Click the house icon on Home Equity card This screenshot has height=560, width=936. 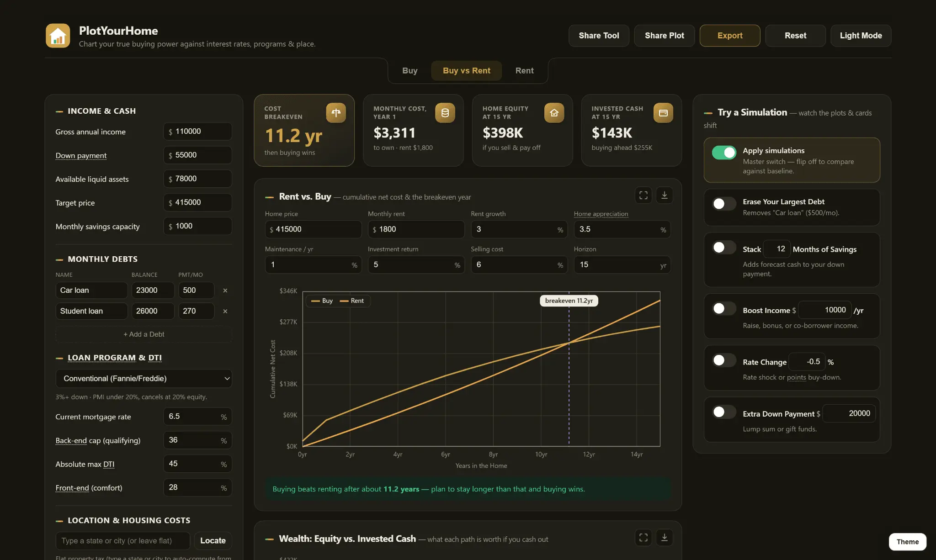pos(554,113)
